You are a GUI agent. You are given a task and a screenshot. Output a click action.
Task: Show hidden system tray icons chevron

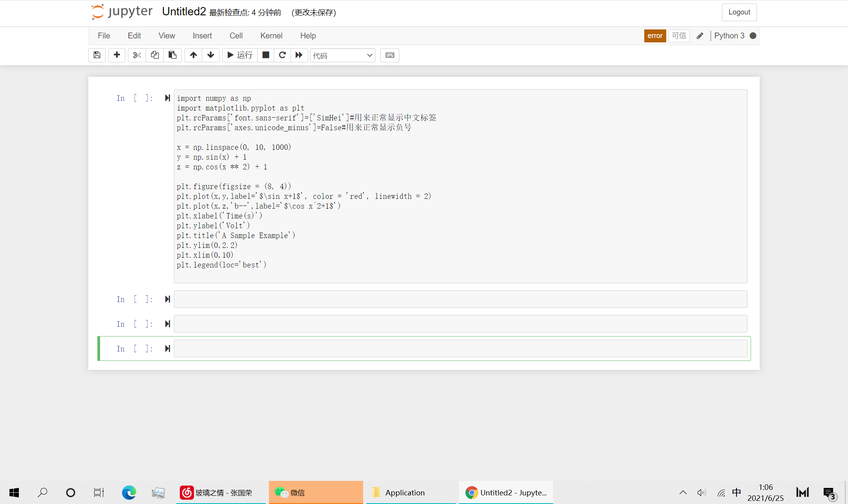click(683, 493)
